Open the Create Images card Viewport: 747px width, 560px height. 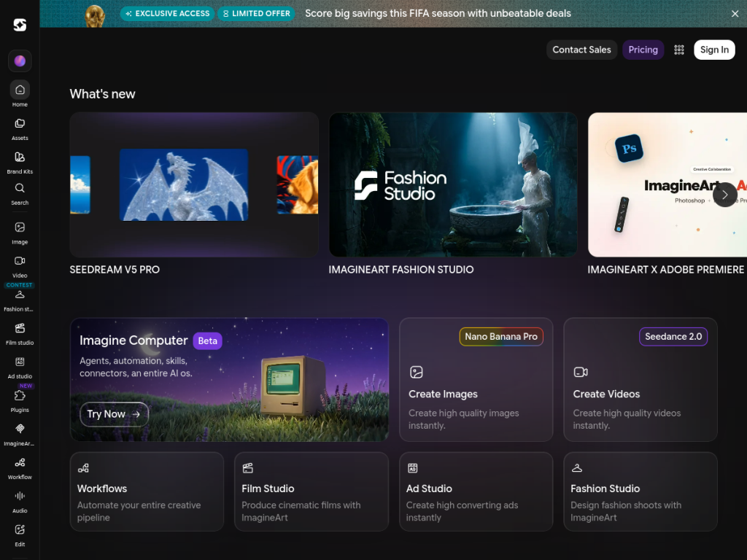click(x=476, y=379)
